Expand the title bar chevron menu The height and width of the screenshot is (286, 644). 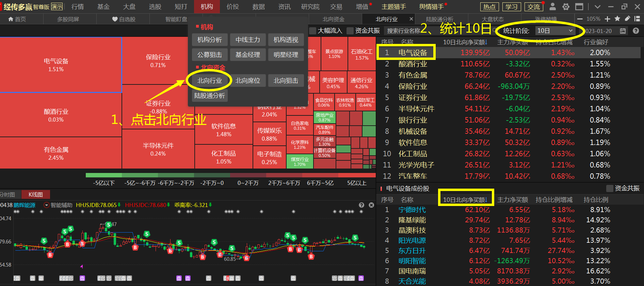pyautogui.click(x=597, y=6)
